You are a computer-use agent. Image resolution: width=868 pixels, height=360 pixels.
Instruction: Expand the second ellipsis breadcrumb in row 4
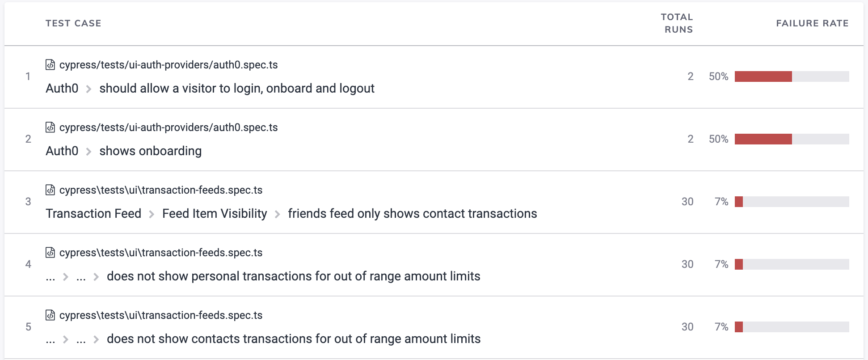[81, 276]
